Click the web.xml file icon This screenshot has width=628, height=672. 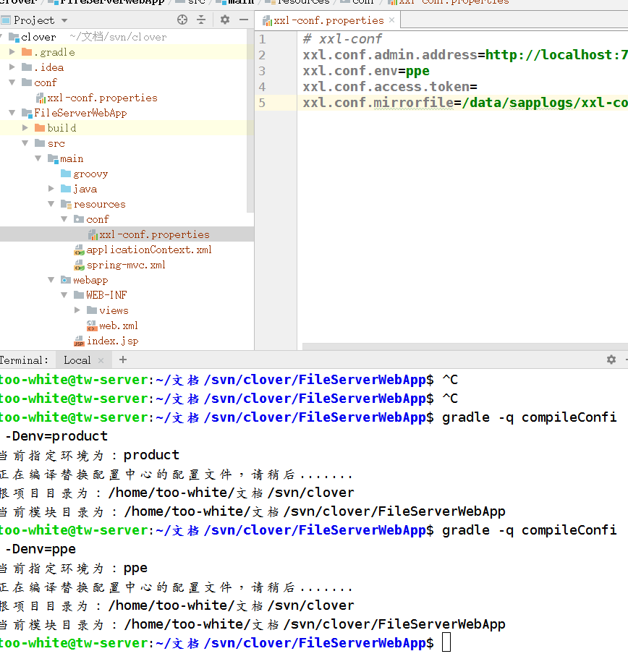92,326
